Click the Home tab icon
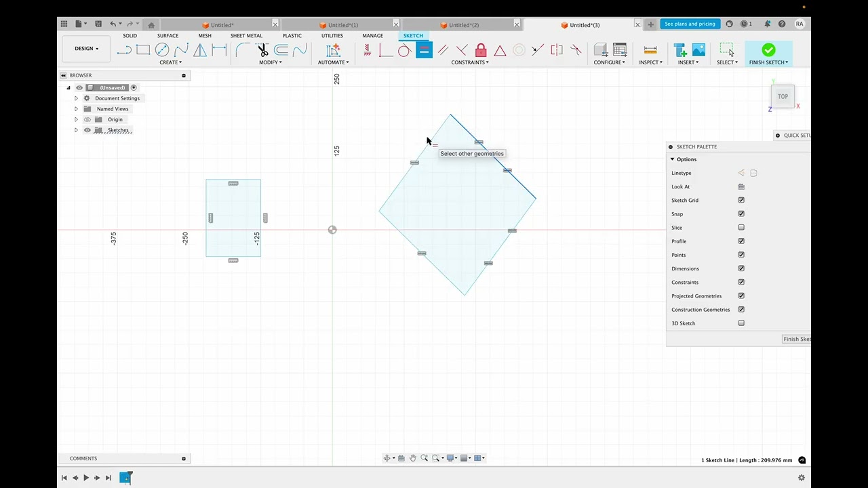The width and height of the screenshot is (868, 488). coord(151,25)
